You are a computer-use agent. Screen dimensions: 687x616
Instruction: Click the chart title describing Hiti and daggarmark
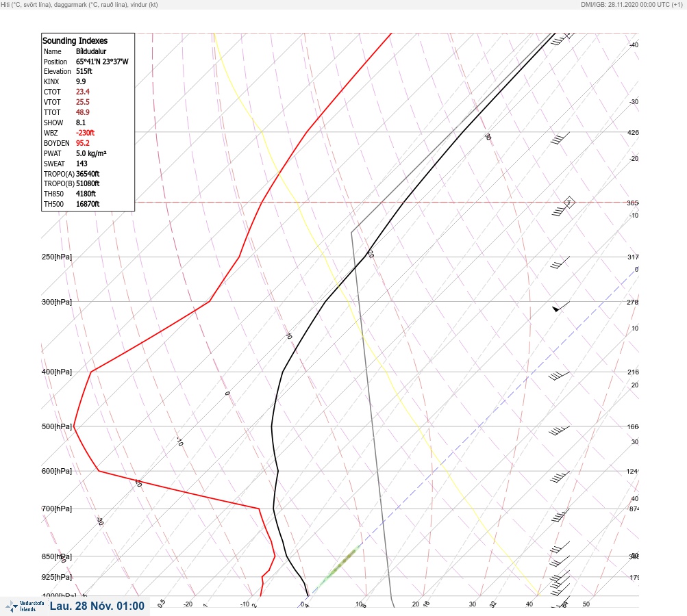pos(79,4)
